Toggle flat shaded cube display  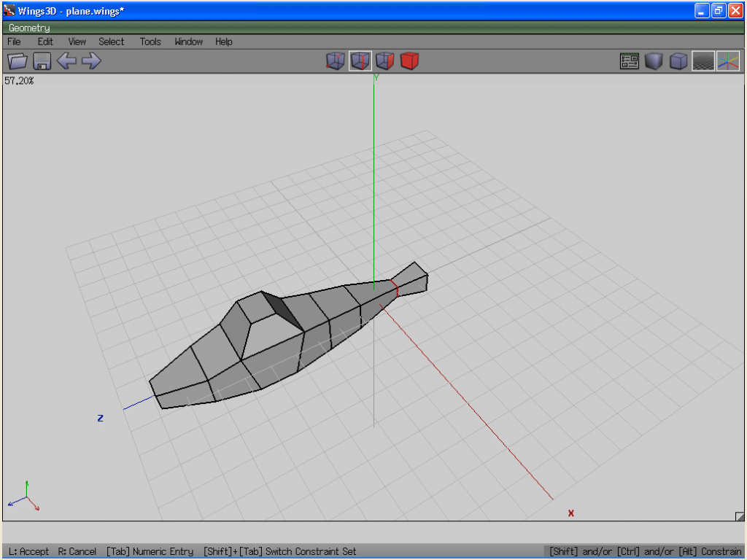click(x=654, y=61)
